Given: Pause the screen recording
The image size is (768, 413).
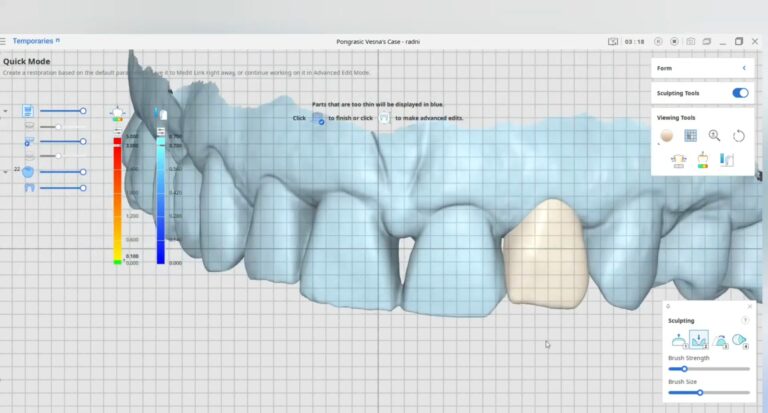Looking at the screenshot, I should pyautogui.click(x=658, y=42).
